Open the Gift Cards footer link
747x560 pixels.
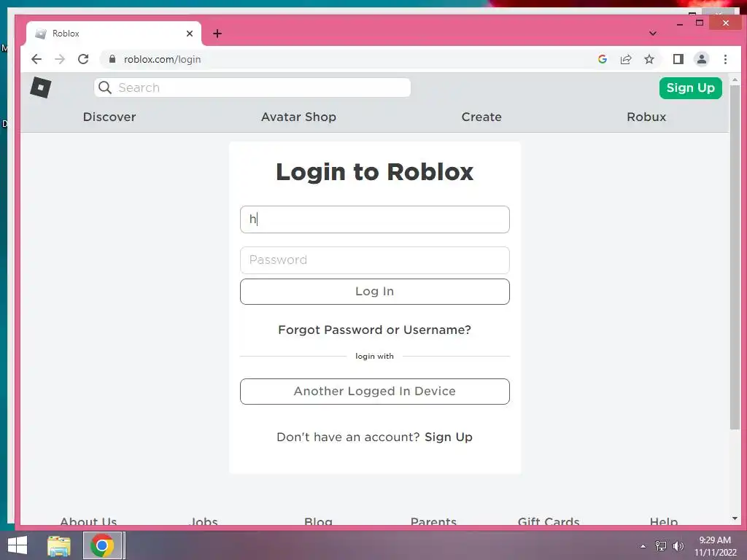pos(549,521)
